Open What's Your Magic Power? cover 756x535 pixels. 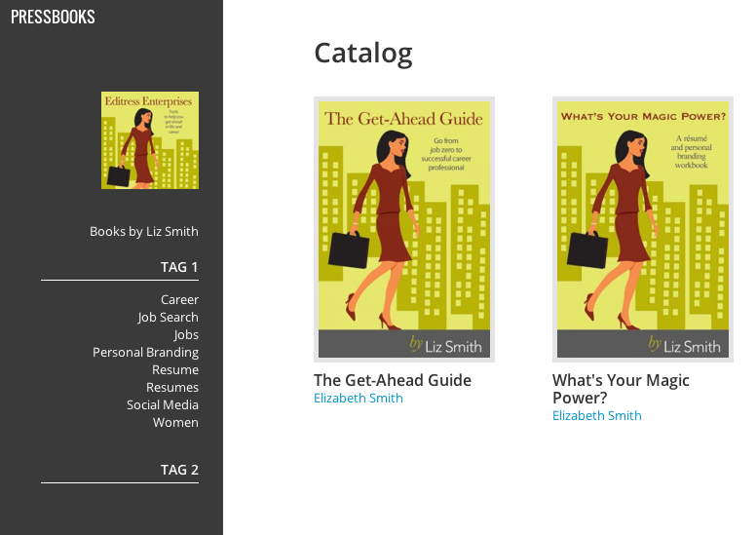coord(643,229)
